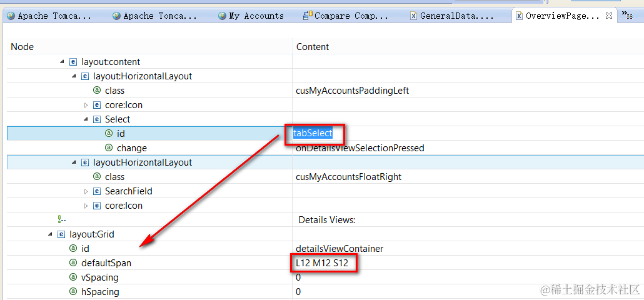This screenshot has width=644, height=300.
Task: Click the comment icon in the Details Views row
Action: (x=62, y=220)
